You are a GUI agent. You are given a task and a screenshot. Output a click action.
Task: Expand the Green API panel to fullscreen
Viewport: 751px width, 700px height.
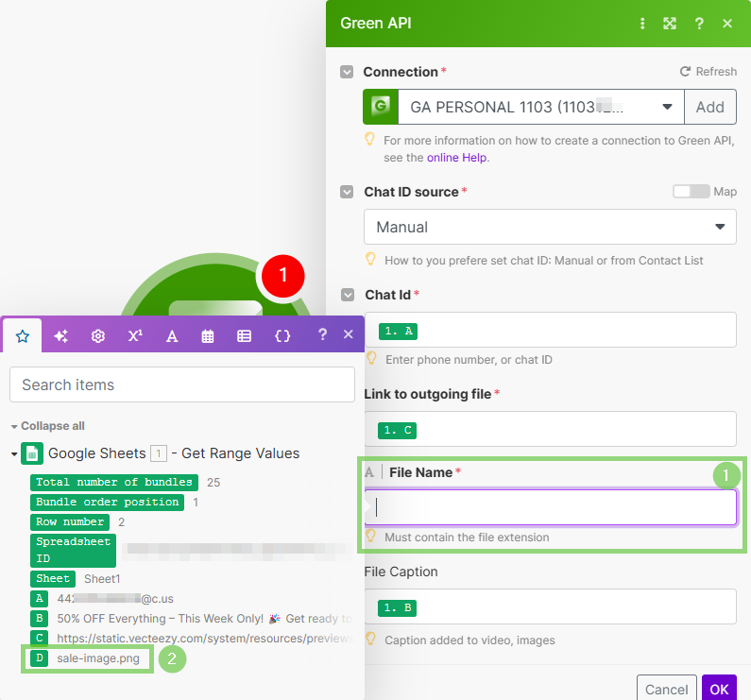tap(670, 24)
